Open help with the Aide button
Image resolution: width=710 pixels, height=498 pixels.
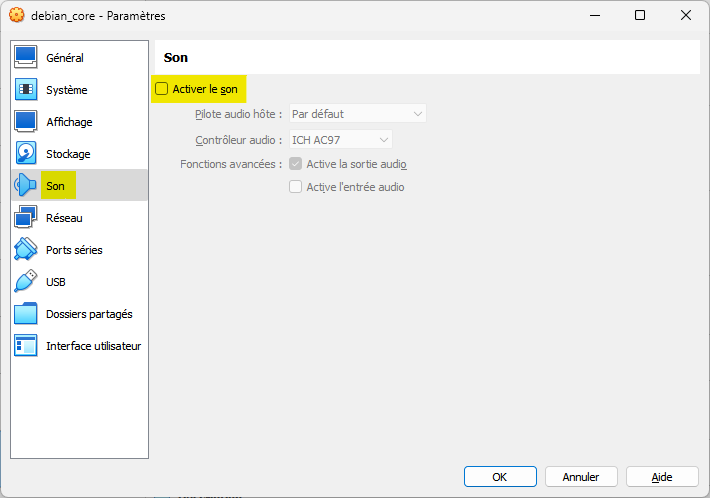coord(662,477)
